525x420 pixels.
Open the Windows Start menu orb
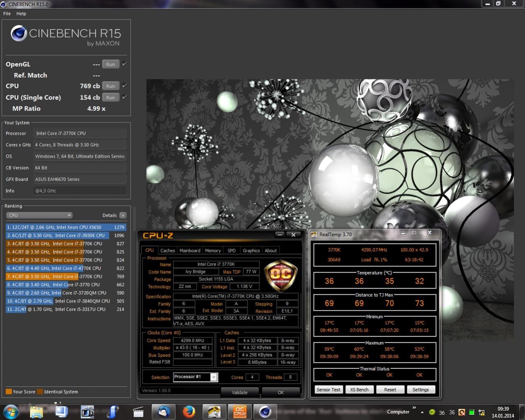pyautogui.click(x=11, y=411)
